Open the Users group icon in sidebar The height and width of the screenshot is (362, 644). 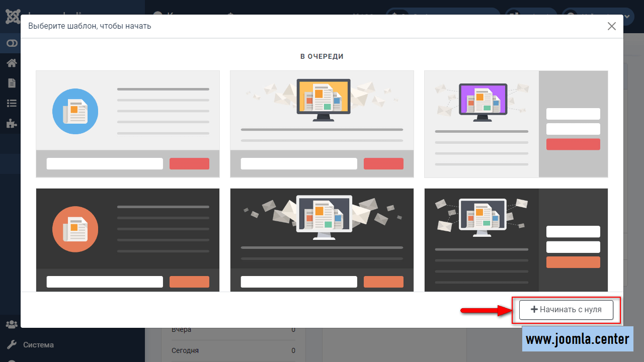click(12, 324)
